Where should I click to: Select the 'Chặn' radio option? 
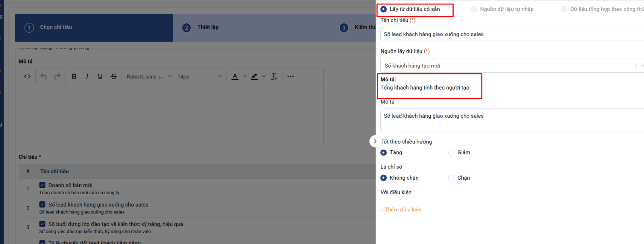(x=451, y=178)
